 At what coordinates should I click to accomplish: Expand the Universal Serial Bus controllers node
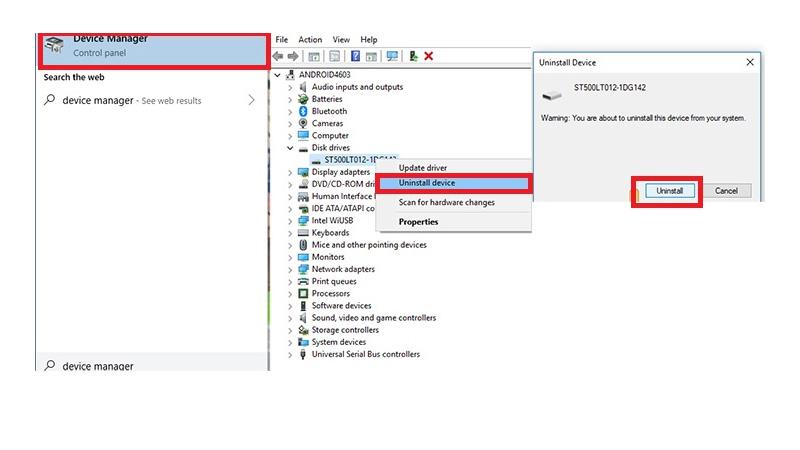[x=290, y=354]
